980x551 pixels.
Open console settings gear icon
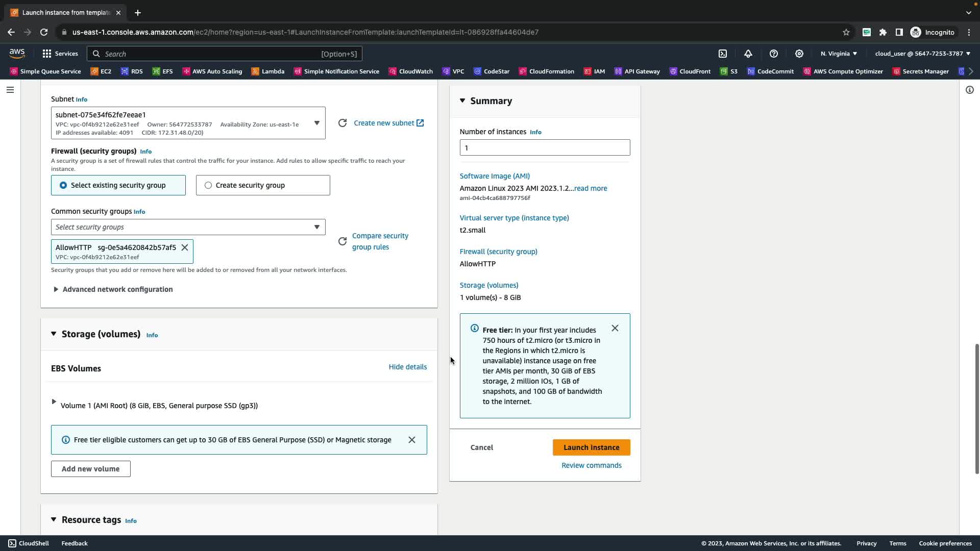point(799,54)
